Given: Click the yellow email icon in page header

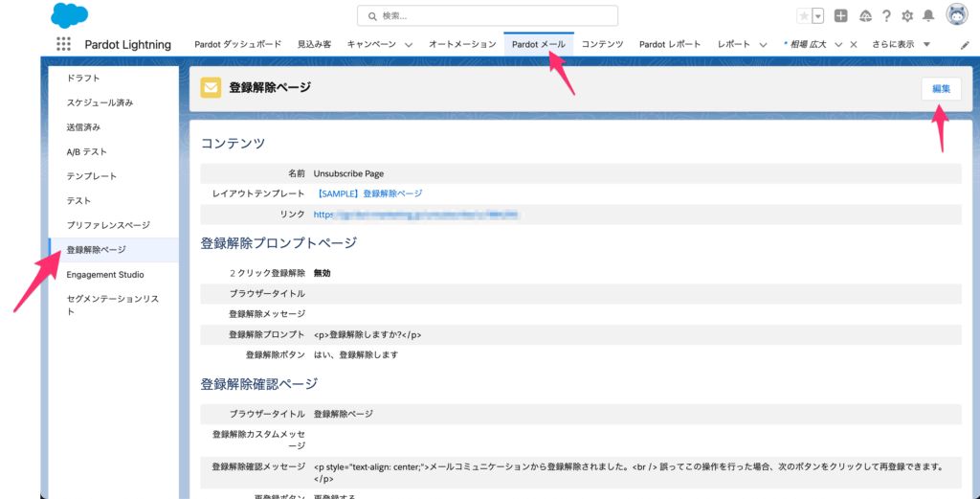Looking at the screenshot, I should click(211, 88).
